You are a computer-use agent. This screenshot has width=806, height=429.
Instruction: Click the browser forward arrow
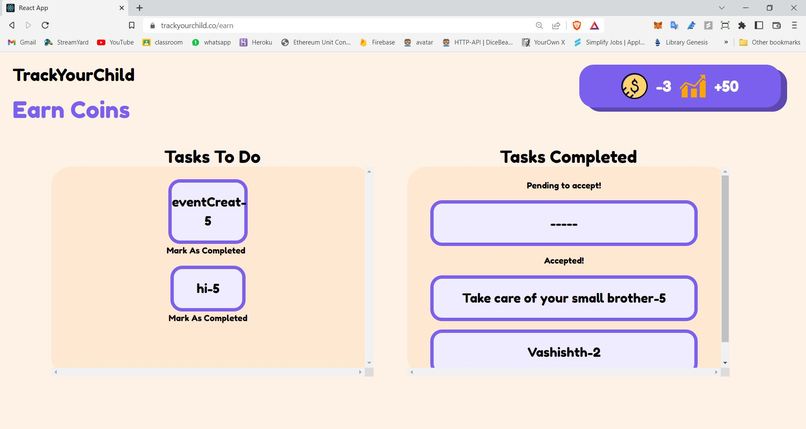[28, 25]
